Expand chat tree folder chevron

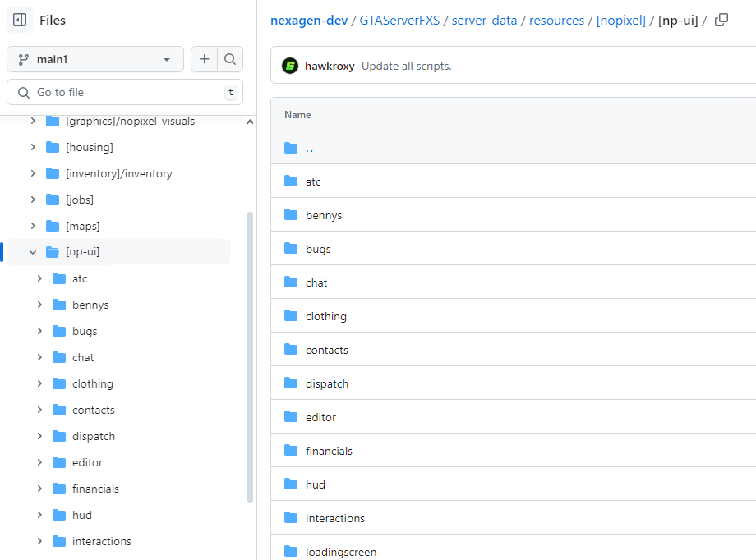click(x=39, y=357)
